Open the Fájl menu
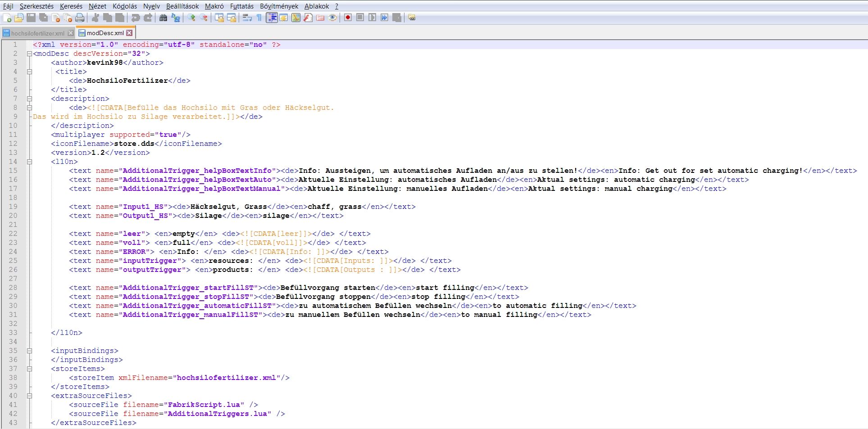868x429 pixels. pyautogui.click(x=8, y=6)
